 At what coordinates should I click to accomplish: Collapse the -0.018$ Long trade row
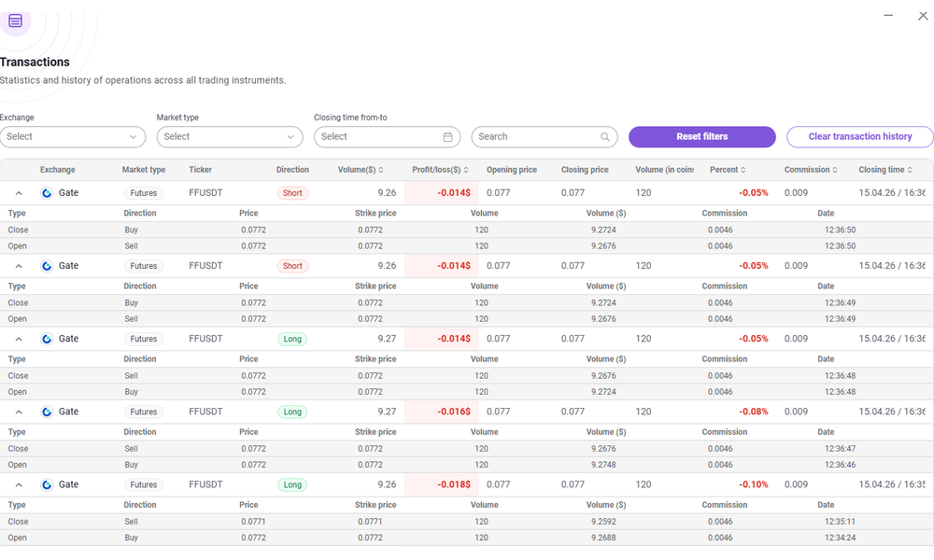[19, 485]
